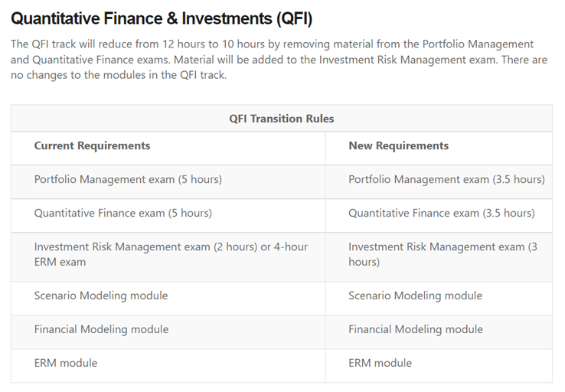This screenshot has height=392, width=565.
Task: Select Financial Modeling module in New Requirements column
Action: (x=416, y=329)
